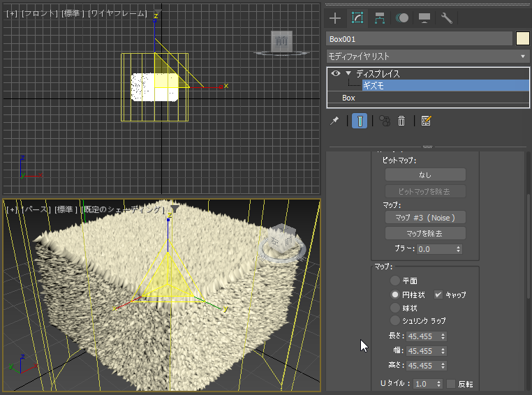Toggle the 反転 checkbox beside U タイル

pyautogui.click(x=451, y=384)
